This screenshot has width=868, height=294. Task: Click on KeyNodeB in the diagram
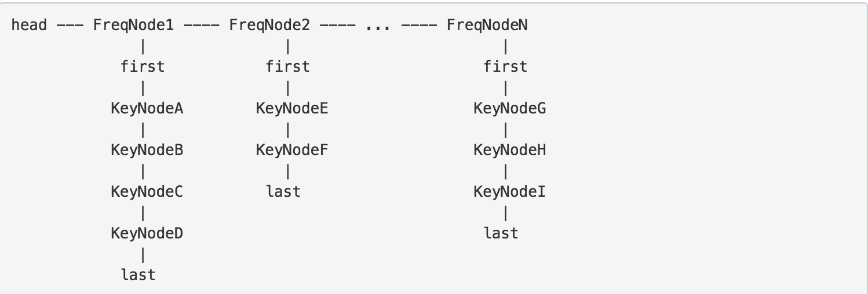(x=147, y=150)
